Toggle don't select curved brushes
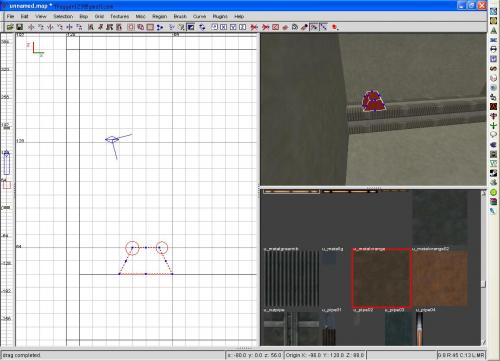500x361 pixels. tap(254, 27)
